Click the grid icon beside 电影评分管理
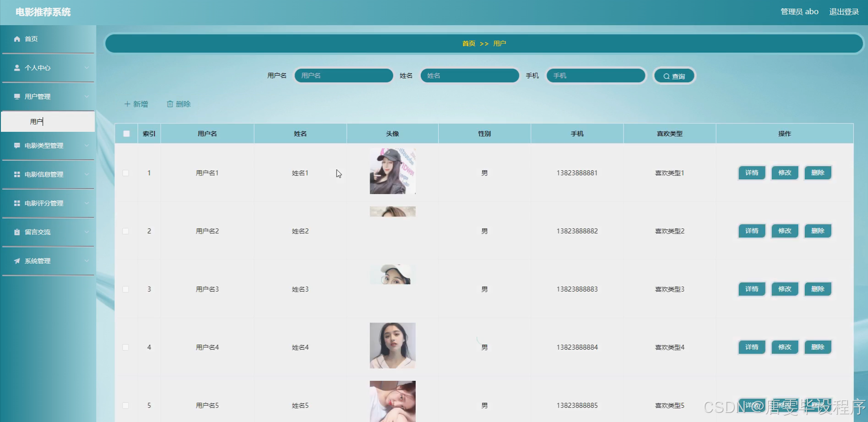 [x=17, y=203]
